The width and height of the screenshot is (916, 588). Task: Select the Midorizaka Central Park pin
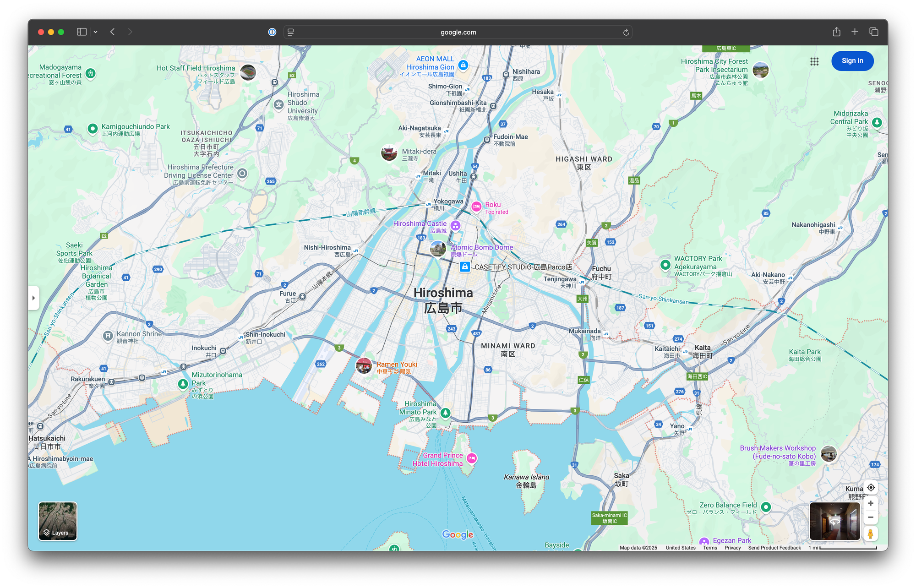877,123
